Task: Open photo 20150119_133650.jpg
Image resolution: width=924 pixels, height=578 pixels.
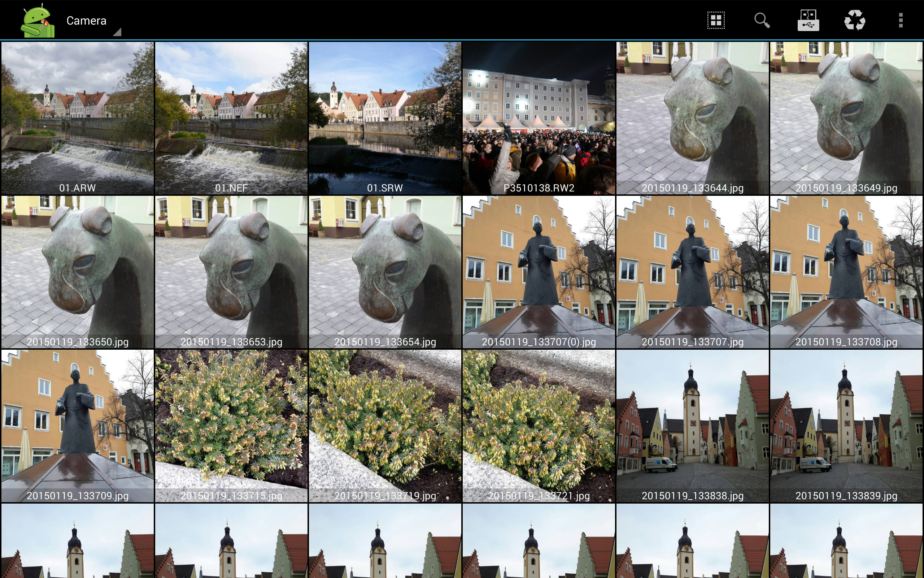Action: [x=78, y=272]
